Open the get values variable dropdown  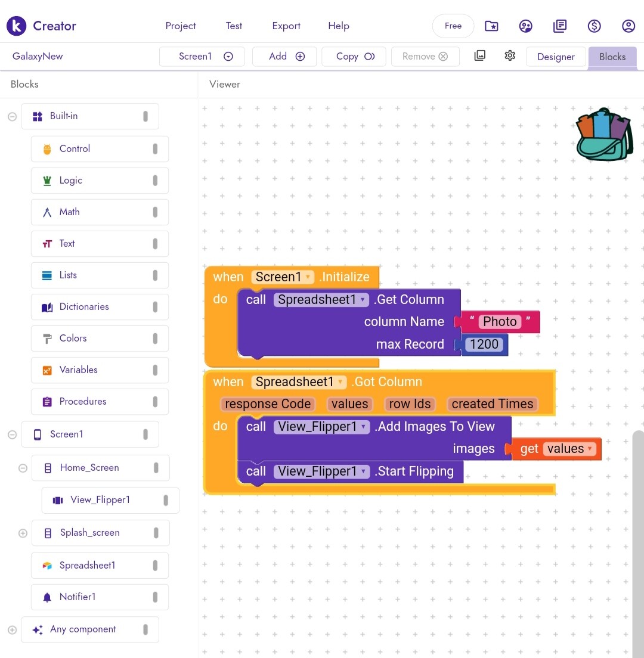coord(569,449)
